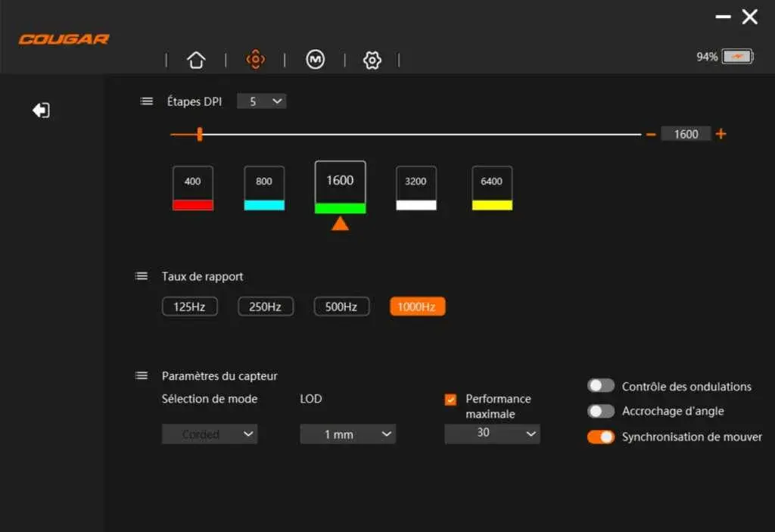The width and height of the screenshot is (775, 532).
Task: Select the 1000Hz polling rate
Action: 416,306
